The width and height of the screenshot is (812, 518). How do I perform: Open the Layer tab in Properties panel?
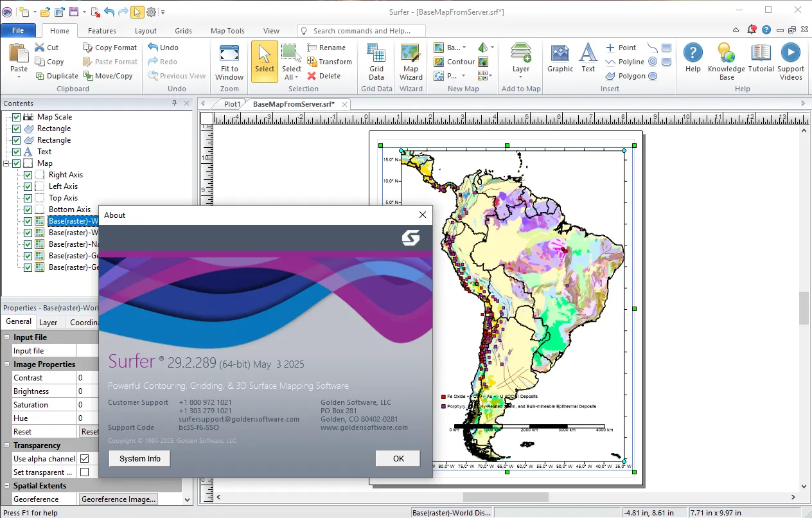tap(48, 323)
